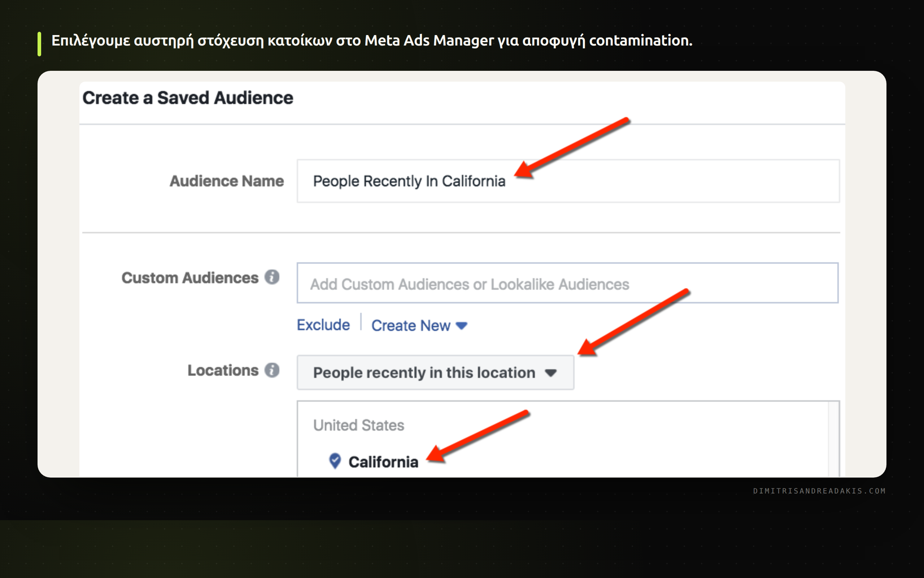924x578 pixels.
Task: Open 'People recently in this location' dropdown
Action: (435, 373)
